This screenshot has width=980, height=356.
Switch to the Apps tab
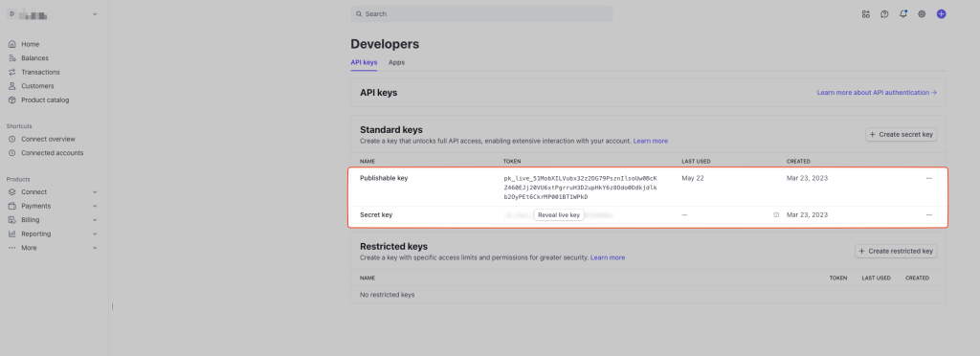point(396,63)
